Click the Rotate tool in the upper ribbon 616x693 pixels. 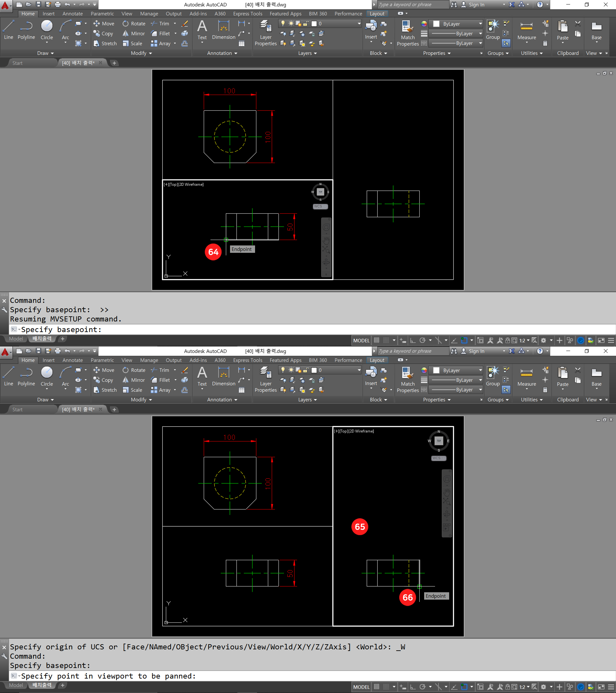click(134, 23)
